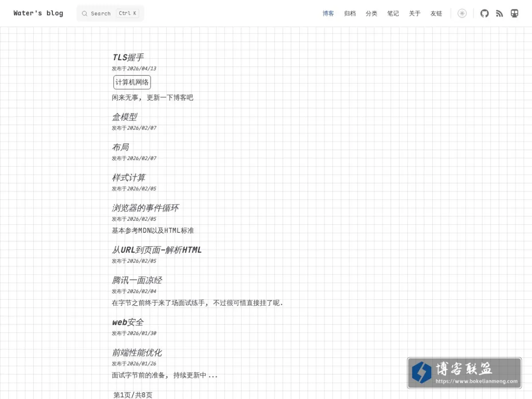Click the 发布于2026/04/13 date

[x=134, y=68]
